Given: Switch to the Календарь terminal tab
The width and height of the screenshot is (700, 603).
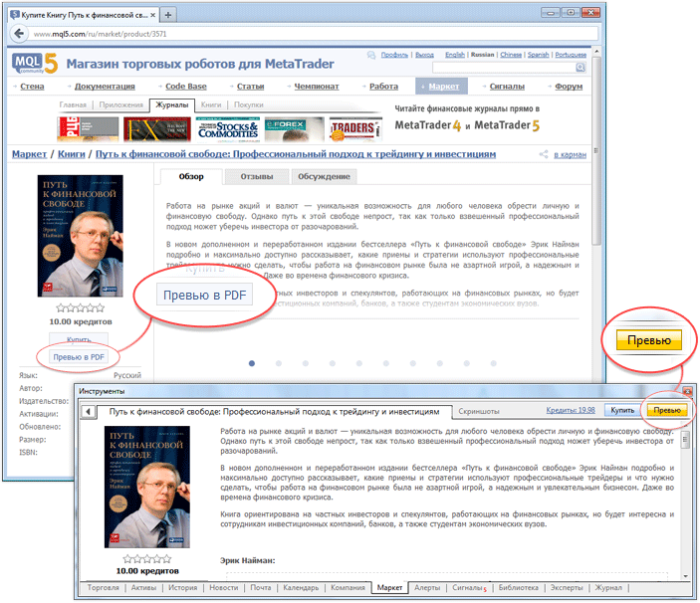Looking at the screenshot, I should click(301, 588).
